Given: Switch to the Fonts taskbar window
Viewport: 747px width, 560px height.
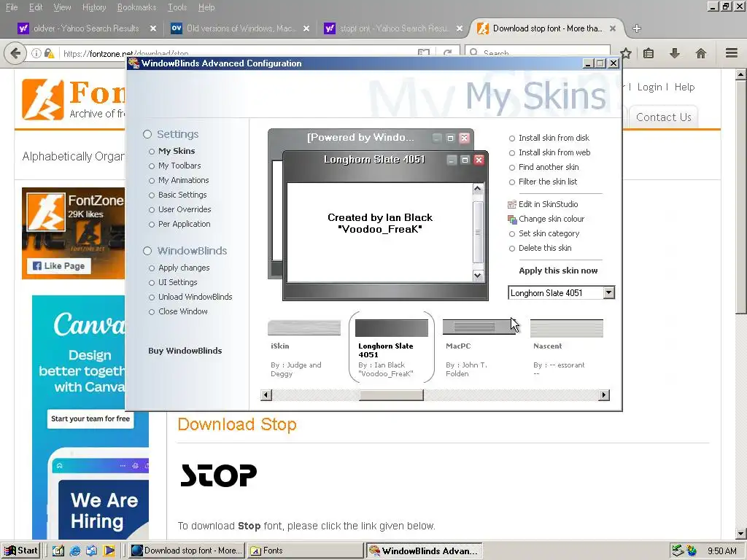Looking at the screenshot, I should click(x=305, y=551).
